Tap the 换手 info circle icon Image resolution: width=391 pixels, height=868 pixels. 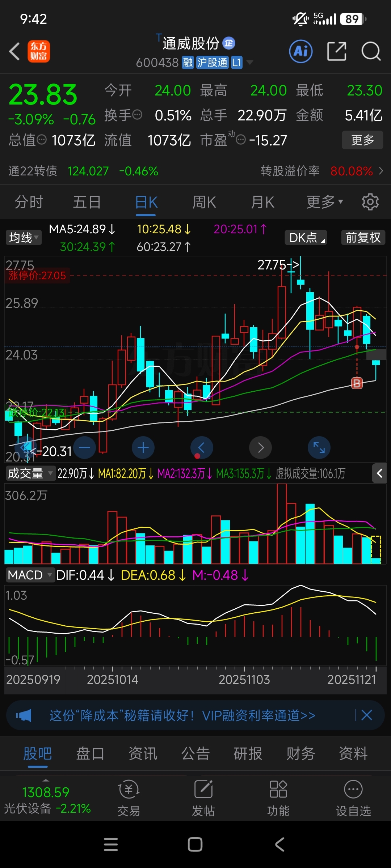pyautogui.click(x=137, y=115)
